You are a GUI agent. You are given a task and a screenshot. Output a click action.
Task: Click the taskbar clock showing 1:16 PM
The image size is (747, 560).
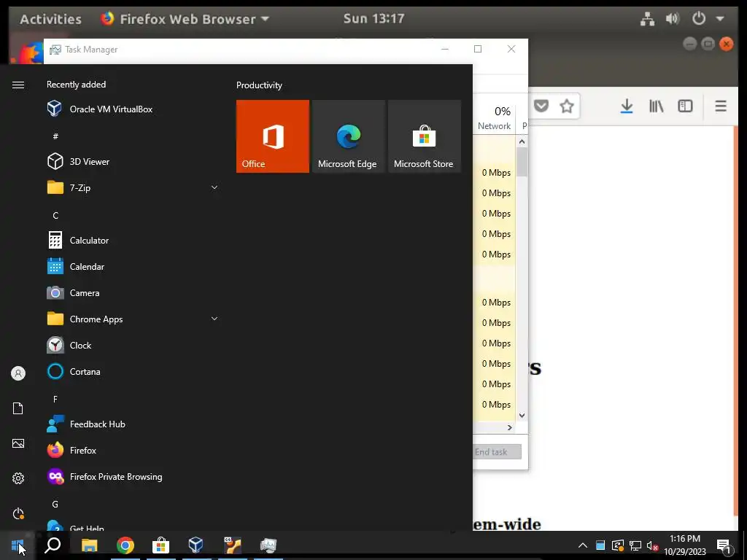point(685,545)
